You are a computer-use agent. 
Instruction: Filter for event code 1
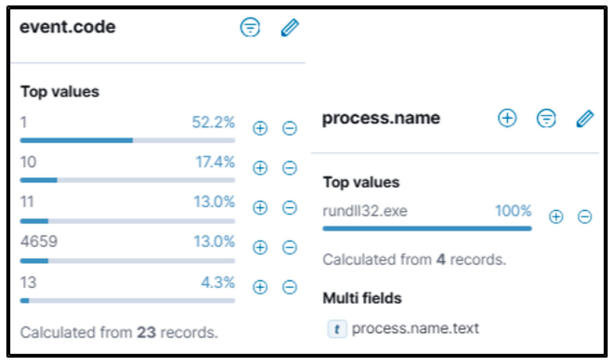260,128
